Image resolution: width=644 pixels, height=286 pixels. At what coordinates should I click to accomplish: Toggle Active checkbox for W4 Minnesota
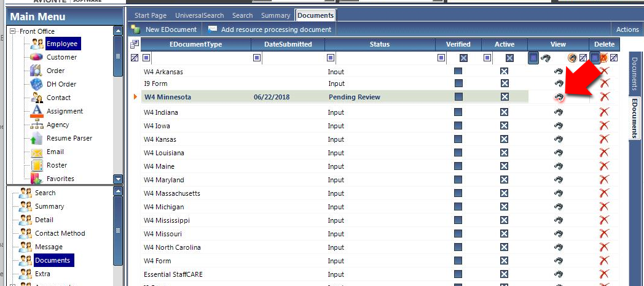click(x=505, y=97)
